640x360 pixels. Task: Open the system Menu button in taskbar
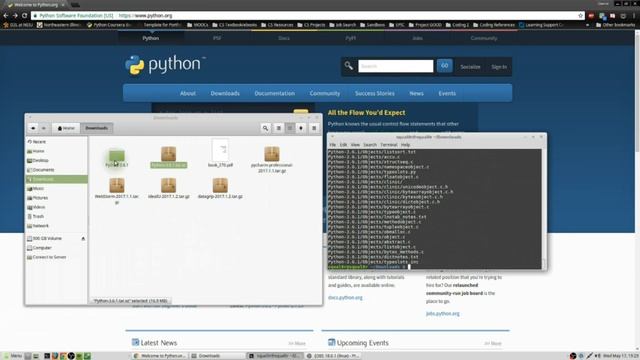(x=12, y=356)
